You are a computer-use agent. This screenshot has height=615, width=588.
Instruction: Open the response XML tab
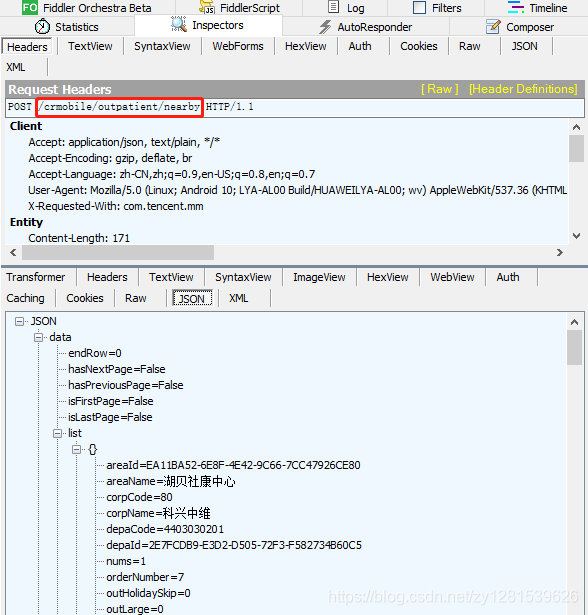coord(238,298)
